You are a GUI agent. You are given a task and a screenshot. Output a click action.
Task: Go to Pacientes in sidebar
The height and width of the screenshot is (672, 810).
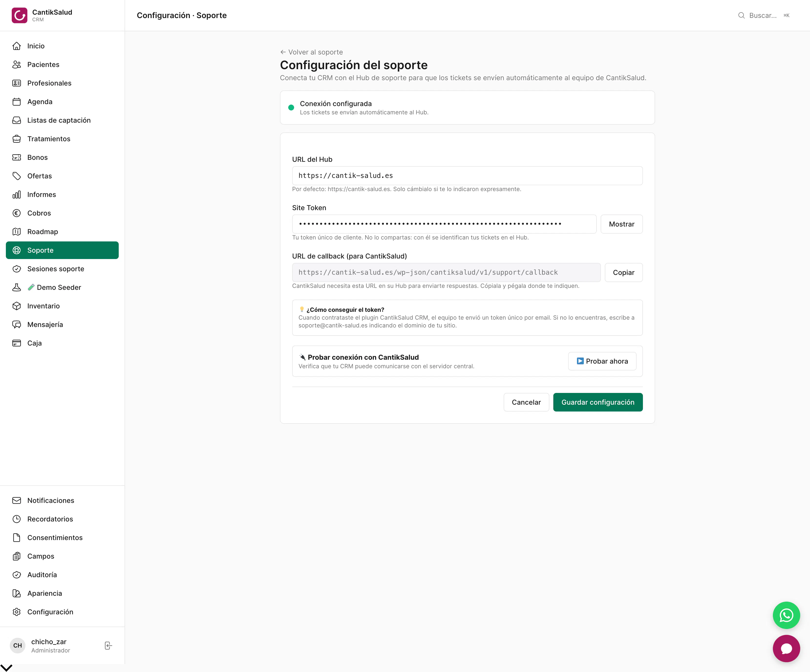62,65
